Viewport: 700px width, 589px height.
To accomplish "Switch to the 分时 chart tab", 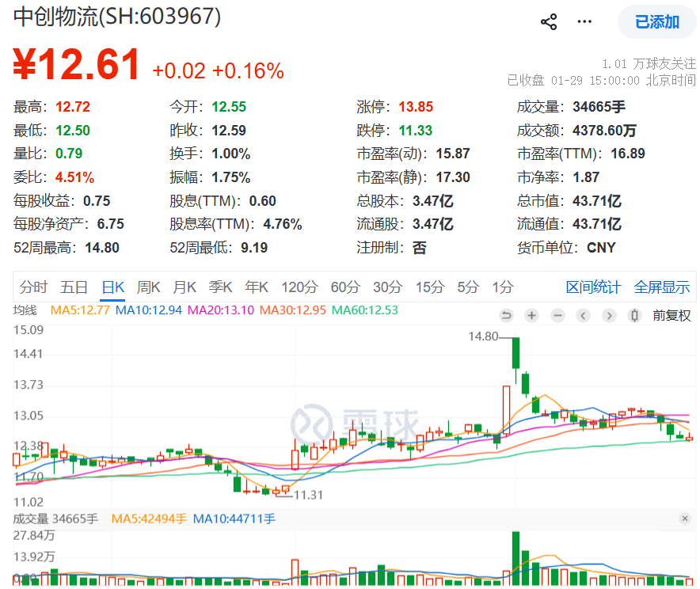I will pyautogui.click(x=33, y=287).
